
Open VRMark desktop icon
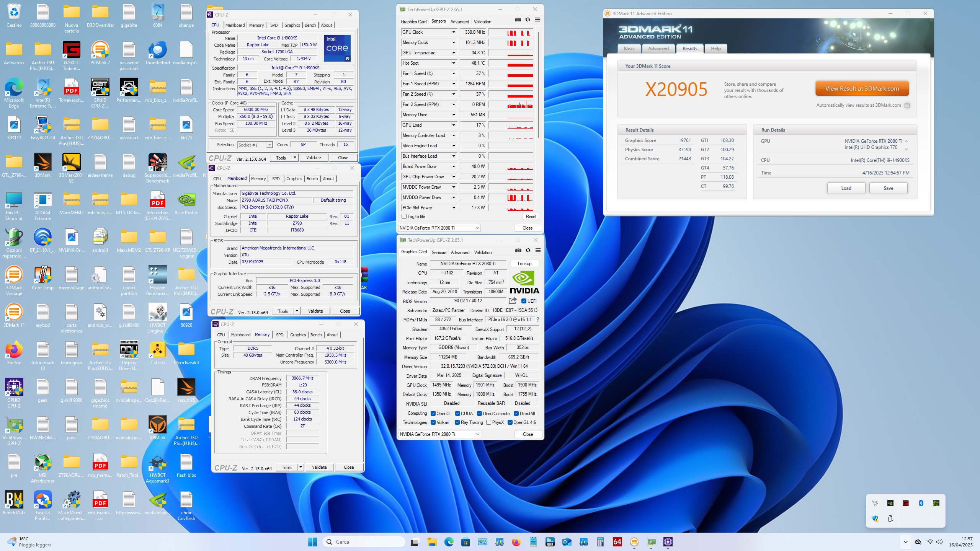point(158,428)
